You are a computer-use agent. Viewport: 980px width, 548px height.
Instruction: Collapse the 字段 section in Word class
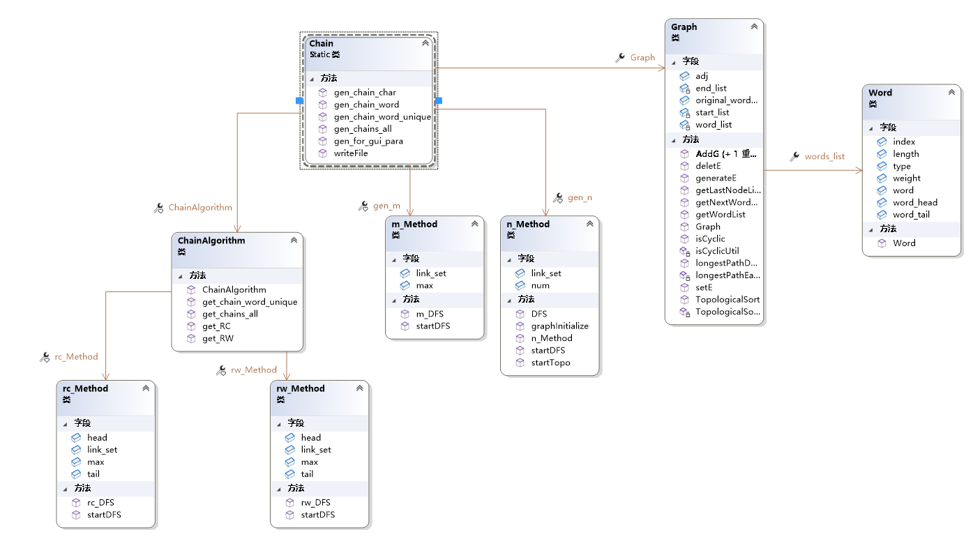click(x=870, y=128)
